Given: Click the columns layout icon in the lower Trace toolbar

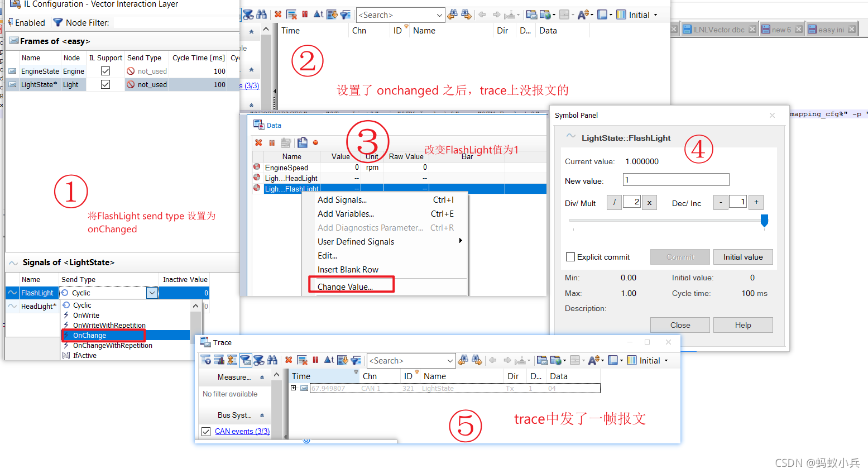Looking at the screenshot, I should click(x=632, y=360).
